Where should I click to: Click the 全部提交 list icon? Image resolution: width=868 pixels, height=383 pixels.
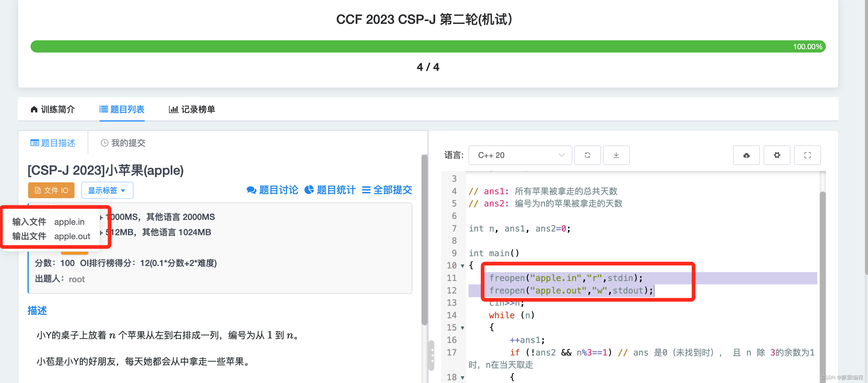click(x=366, y=190)
